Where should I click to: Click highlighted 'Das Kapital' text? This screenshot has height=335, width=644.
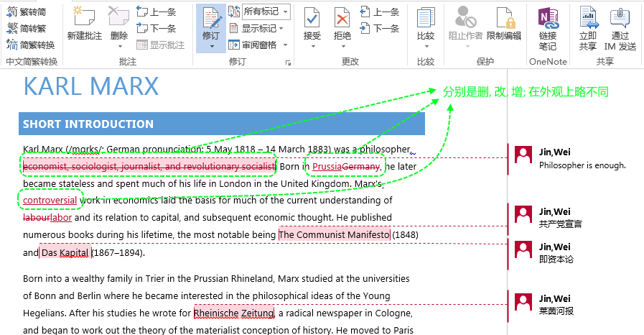[x=65, y=252]
